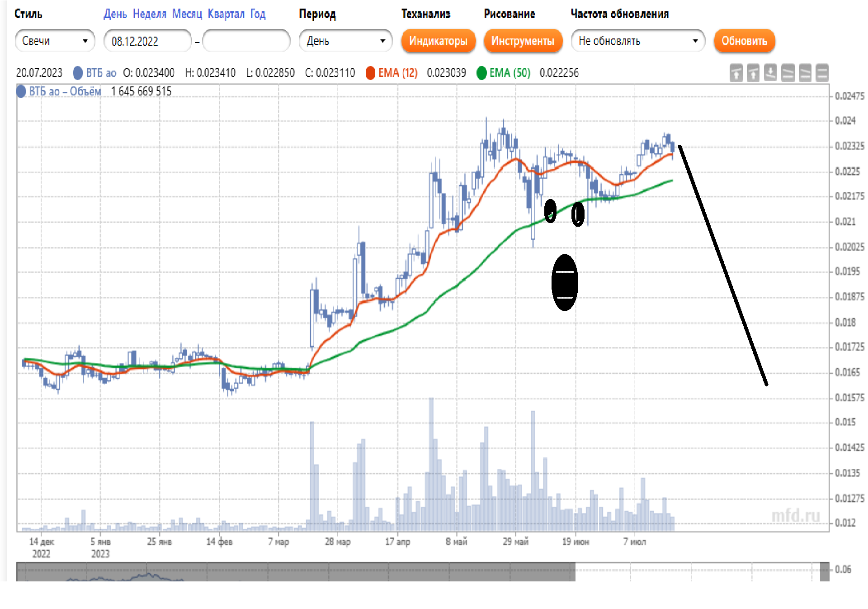Open the Инструменты drawing tools button
This screenshot has height=609, width=868.
click(x=523, y=41)
